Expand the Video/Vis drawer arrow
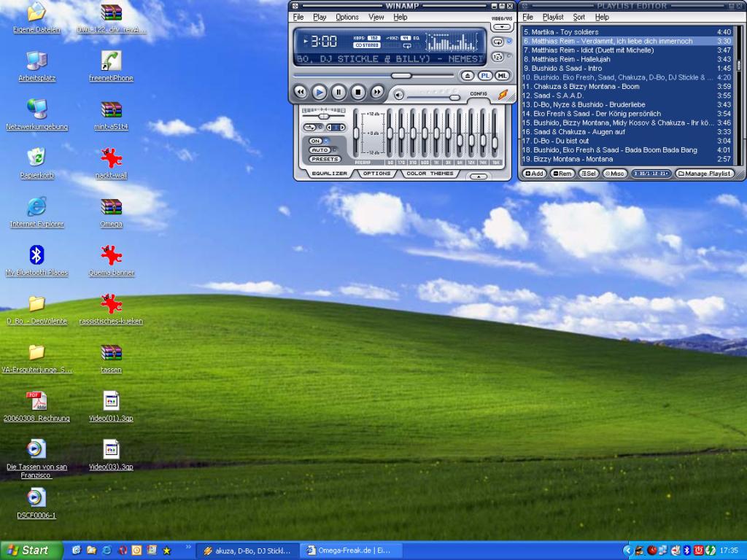Screen dimensions: 747x560 tap(501, 26)
